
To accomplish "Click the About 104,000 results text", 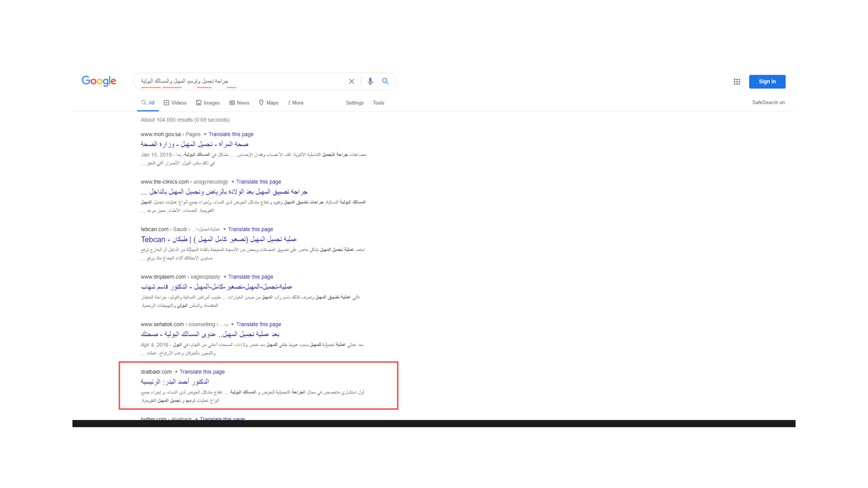I will pos(185,120).
